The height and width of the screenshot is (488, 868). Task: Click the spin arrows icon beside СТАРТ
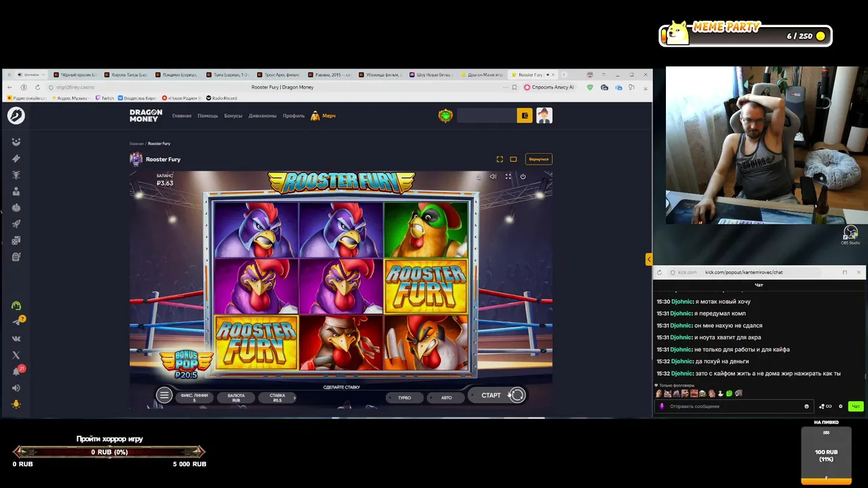(517, 395)
